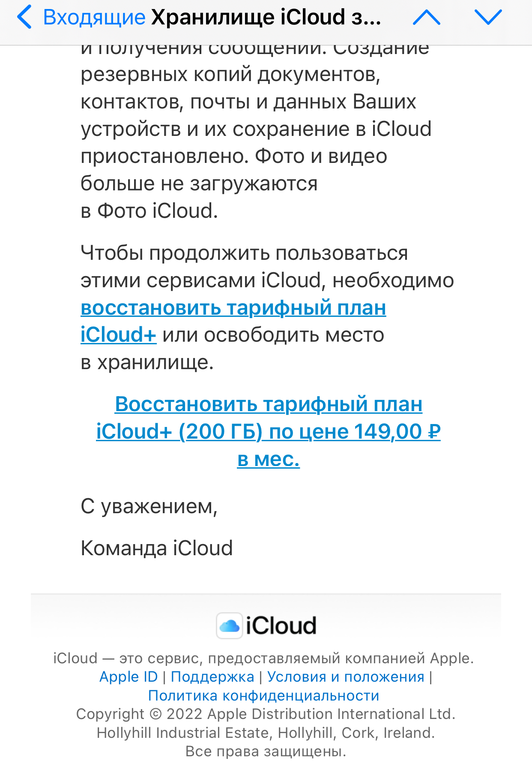Open the Поддержка support link
This screenshot has height=773, width=532.
click(212, 677)
